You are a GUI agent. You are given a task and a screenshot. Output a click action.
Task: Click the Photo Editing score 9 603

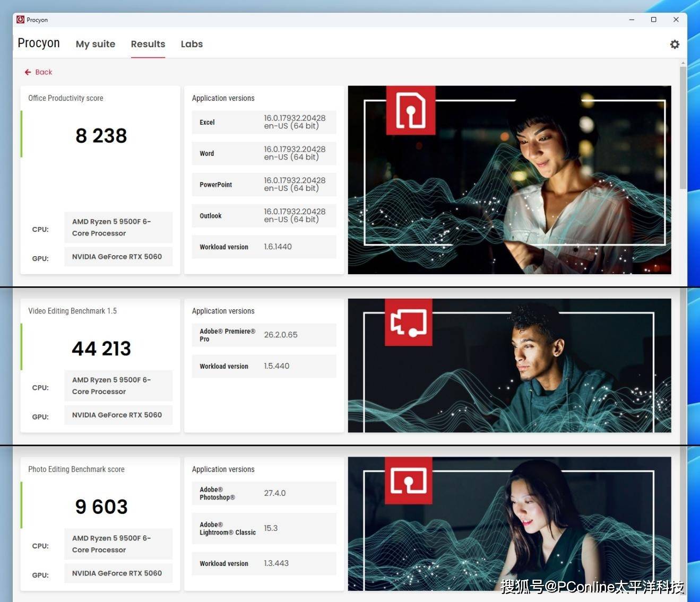tap(101, 507)
